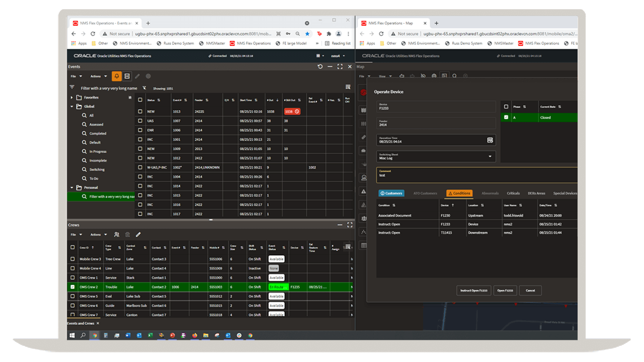Select the pencil edit icon in Events toolbar
The width and height of the screenshot is (644, 362).
[x=138, y=76]
